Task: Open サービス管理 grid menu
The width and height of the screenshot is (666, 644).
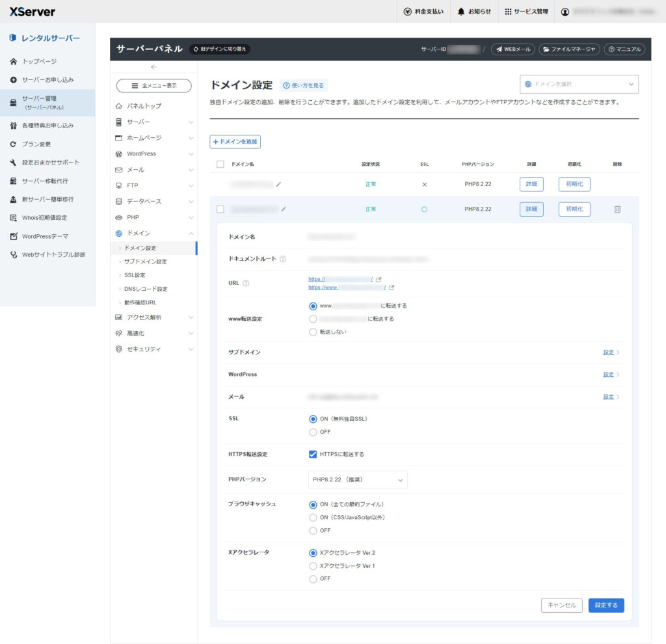Action: click(x=526, y=12)
